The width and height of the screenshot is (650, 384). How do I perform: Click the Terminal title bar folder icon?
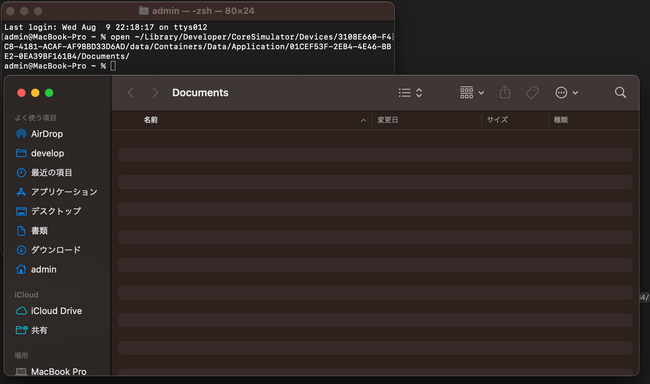[x=143, y=11]
